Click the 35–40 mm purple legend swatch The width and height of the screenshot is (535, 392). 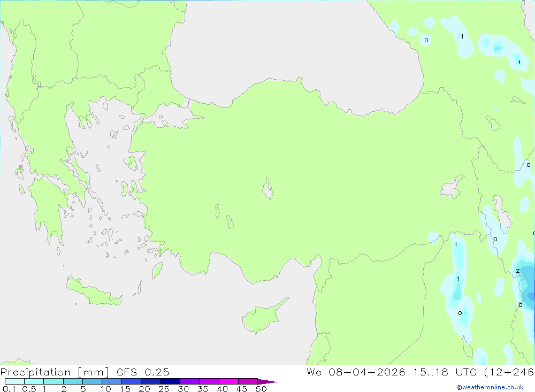209,381
